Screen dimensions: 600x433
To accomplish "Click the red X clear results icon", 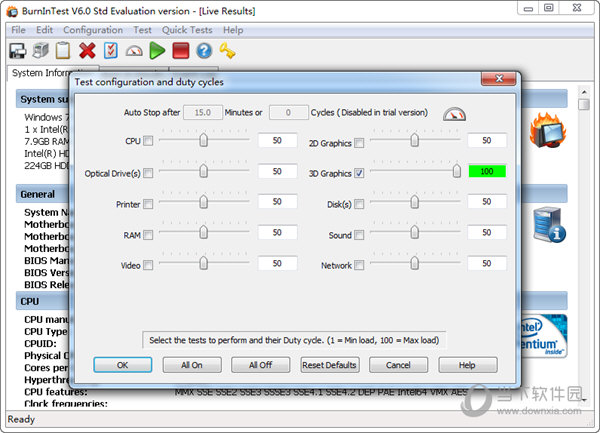I will click(87, 50).
